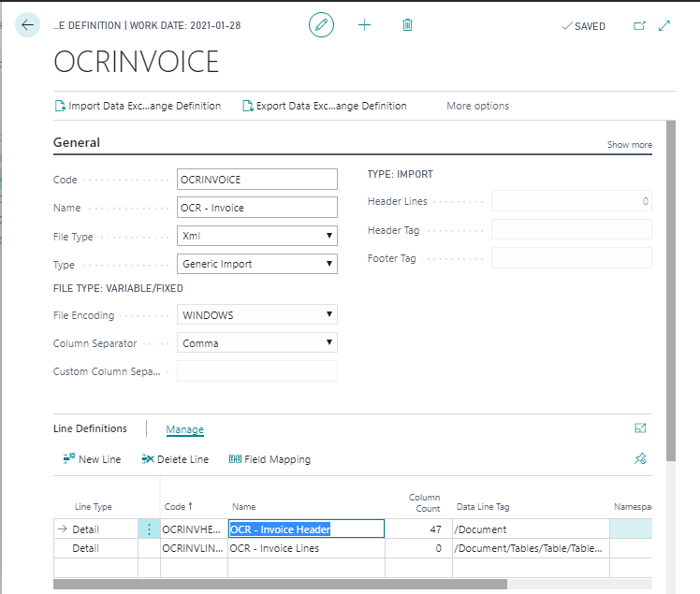Expand the Type Generic Import dropdown
This screenshot has width=700, height=594.
tap(257, 264)
